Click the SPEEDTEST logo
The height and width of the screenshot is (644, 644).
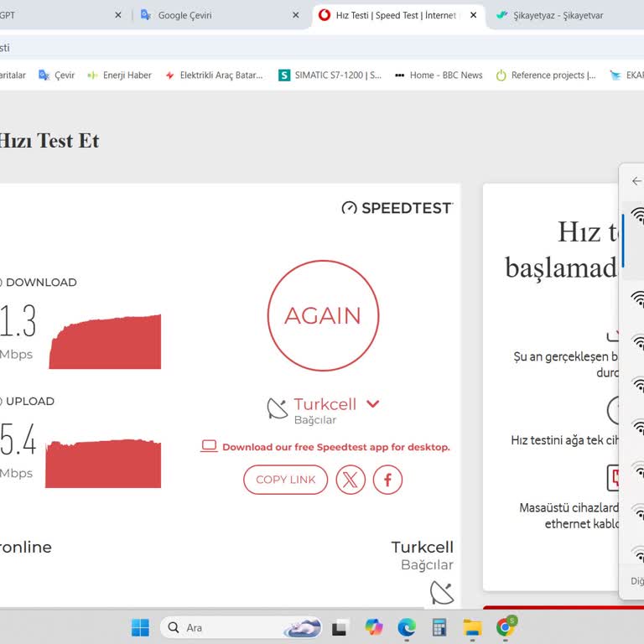tap(397, 208)
